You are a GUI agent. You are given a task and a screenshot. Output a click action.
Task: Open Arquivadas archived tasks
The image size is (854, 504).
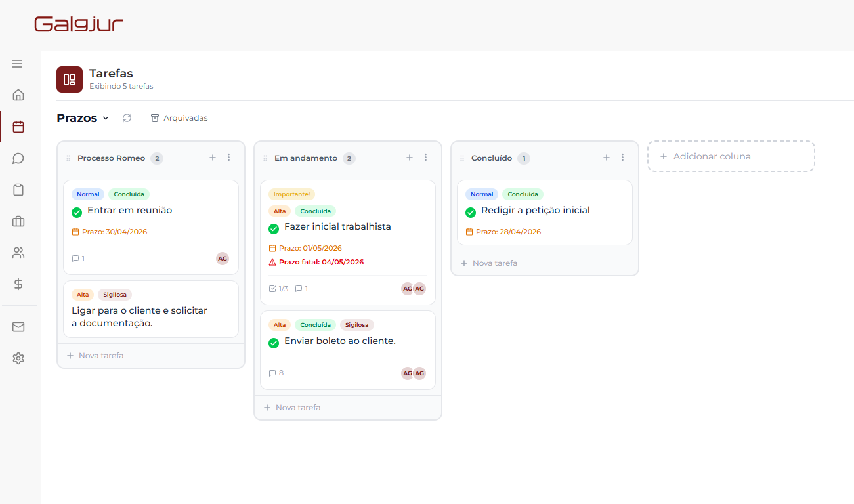tap(179, 118)
